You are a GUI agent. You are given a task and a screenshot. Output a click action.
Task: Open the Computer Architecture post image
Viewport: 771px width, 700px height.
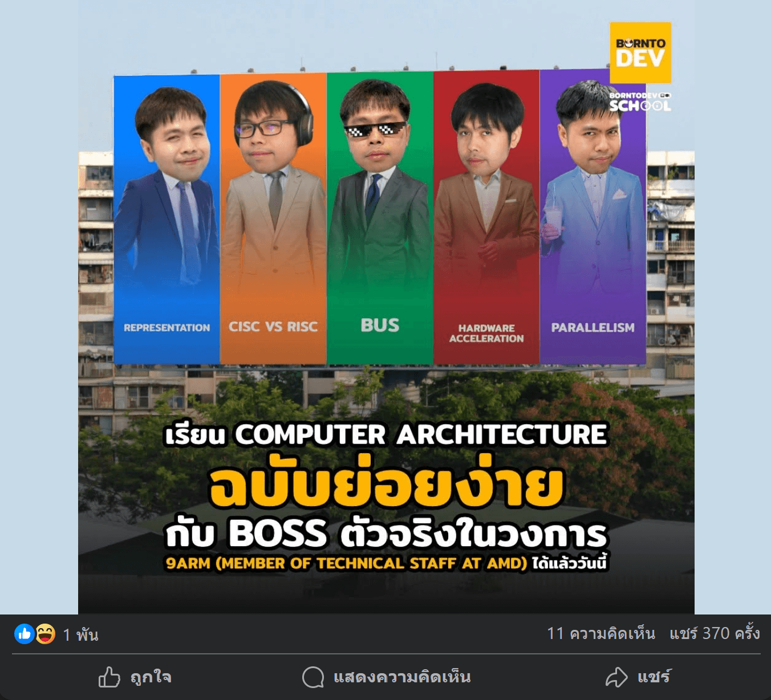coord(386,307)
